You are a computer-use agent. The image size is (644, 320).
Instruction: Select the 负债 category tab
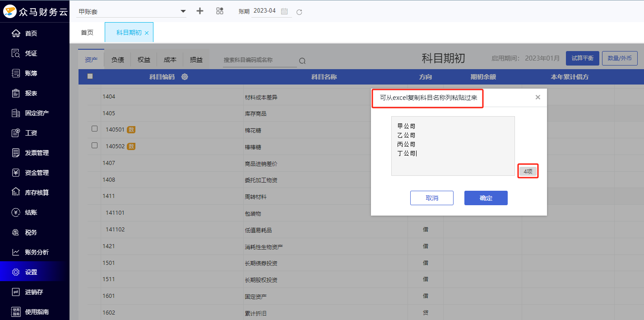pos(118,60)
